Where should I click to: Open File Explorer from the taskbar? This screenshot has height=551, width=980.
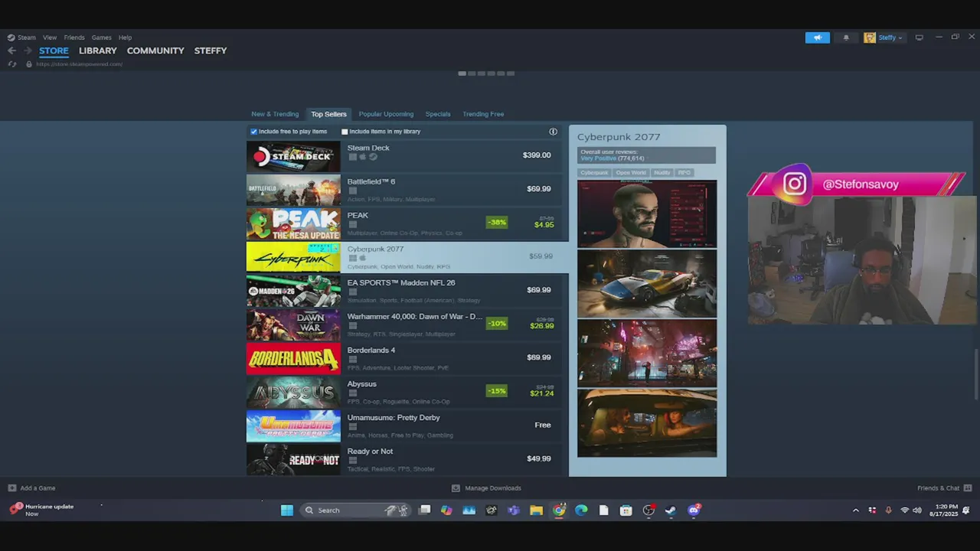(x=536, y=510)
